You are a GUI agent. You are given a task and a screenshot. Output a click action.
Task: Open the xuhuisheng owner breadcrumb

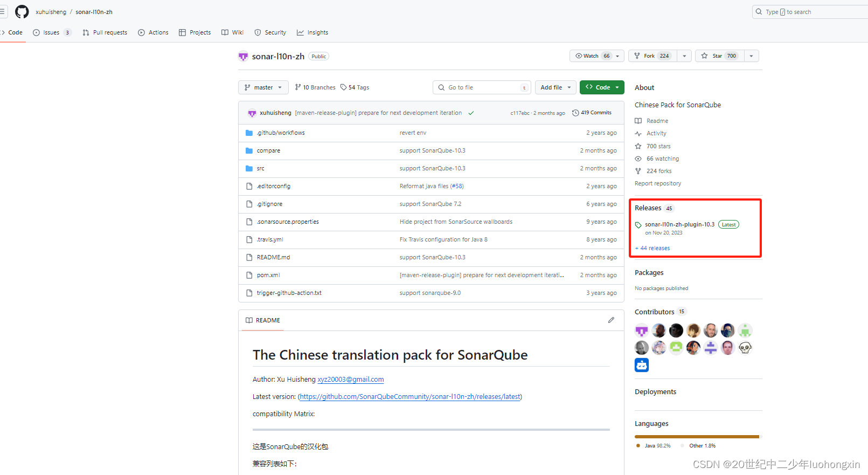[51, 12]
